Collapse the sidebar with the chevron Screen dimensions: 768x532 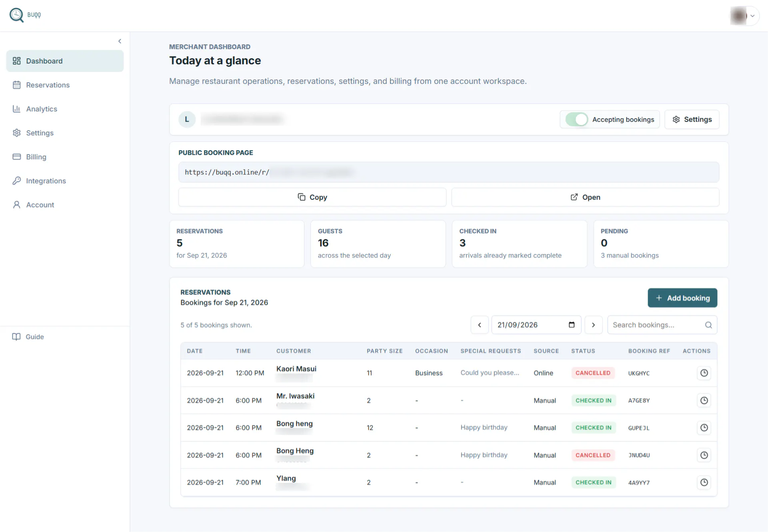(x=120, y=41)
